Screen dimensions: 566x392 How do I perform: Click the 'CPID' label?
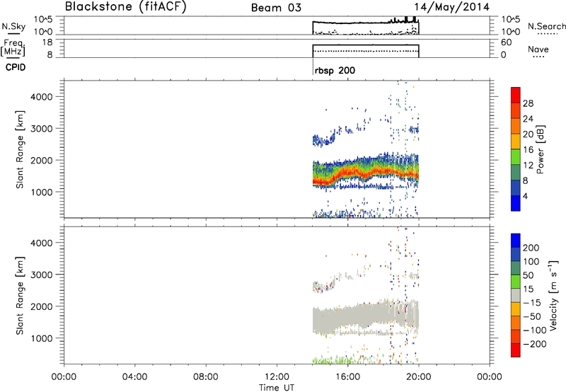16,67
